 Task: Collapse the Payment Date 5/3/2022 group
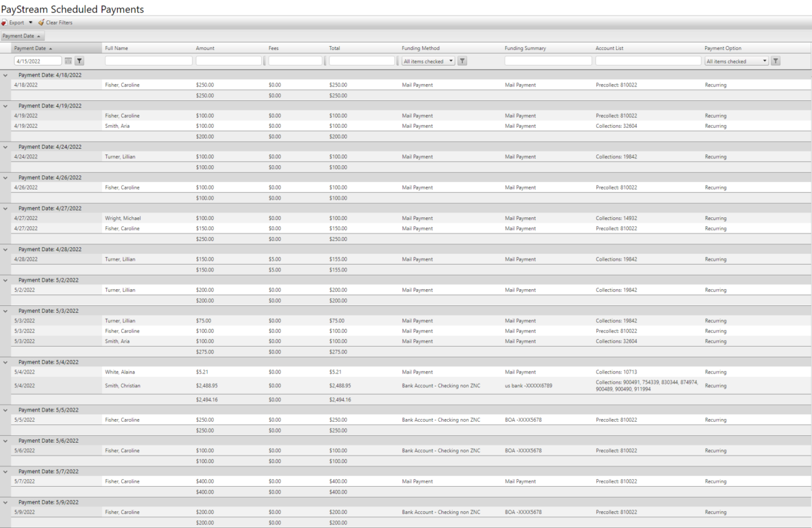click(x=5, y=311)
